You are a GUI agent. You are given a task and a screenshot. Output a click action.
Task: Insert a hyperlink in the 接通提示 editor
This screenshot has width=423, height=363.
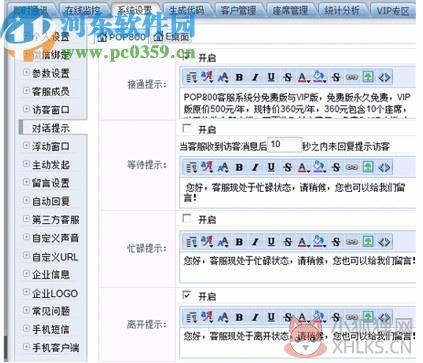point(352,77)
